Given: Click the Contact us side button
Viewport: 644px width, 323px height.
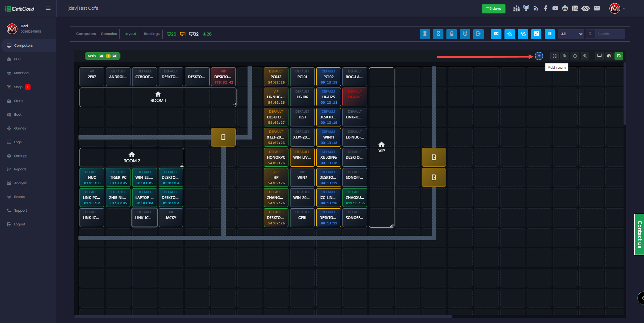Looking at the screenshot, I should (639, 234).
